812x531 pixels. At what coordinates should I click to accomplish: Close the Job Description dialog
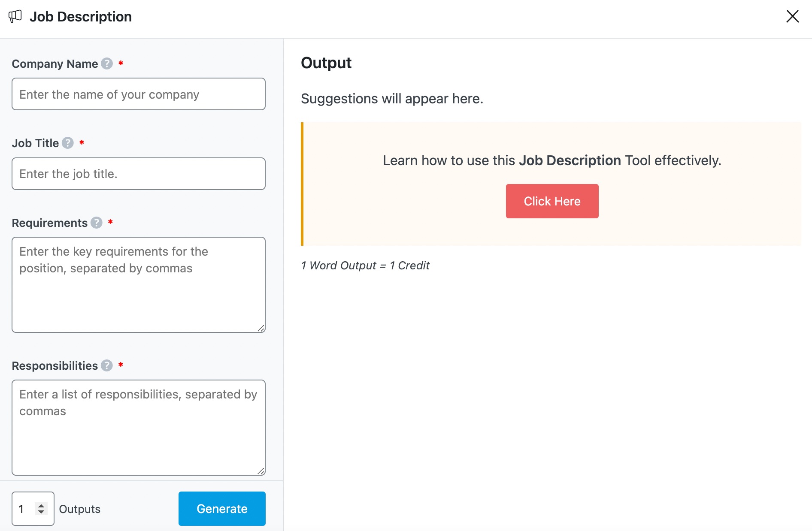coord(792,17)
